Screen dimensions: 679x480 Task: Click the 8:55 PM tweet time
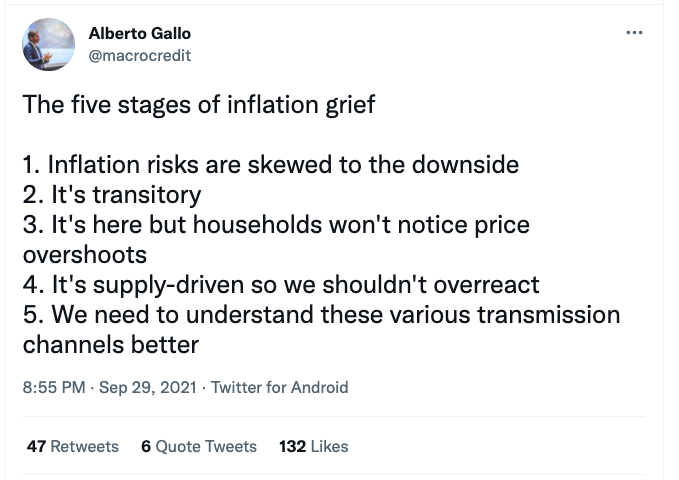pos(53,388)
